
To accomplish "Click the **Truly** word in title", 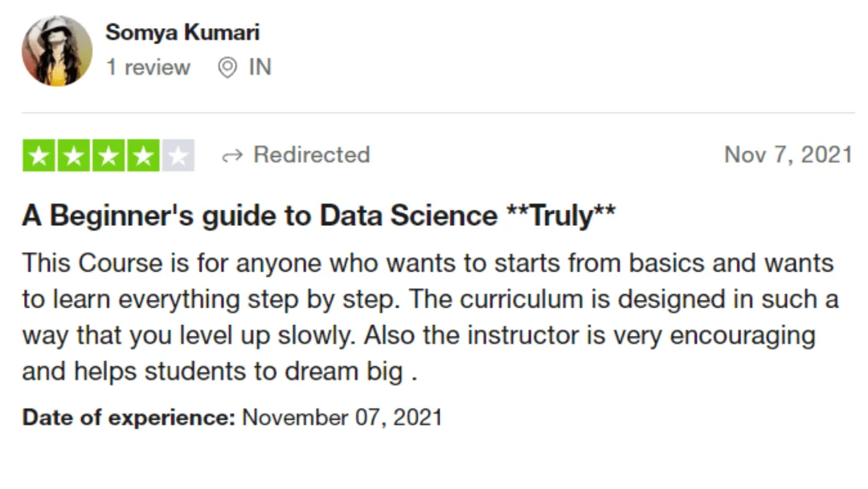I will click(x=561, y=215).
